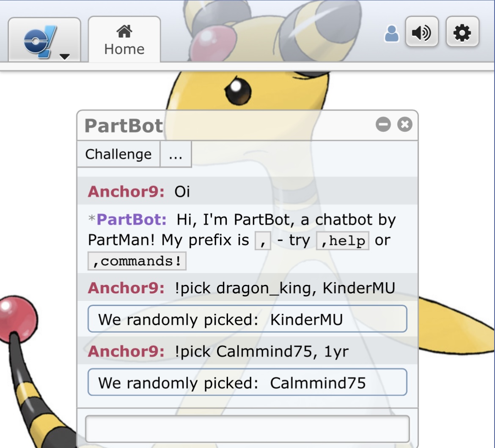
Task: Focus the chat message input box
Action: [x=247, y=429]
